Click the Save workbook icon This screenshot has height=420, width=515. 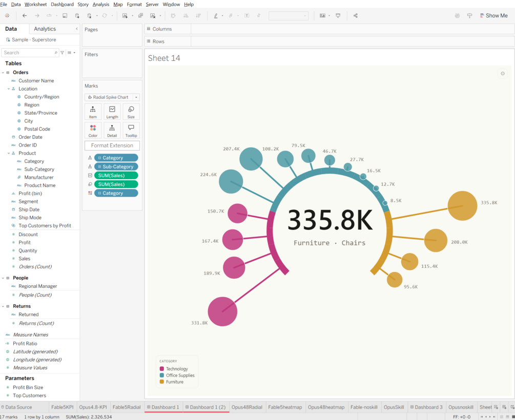65,15
